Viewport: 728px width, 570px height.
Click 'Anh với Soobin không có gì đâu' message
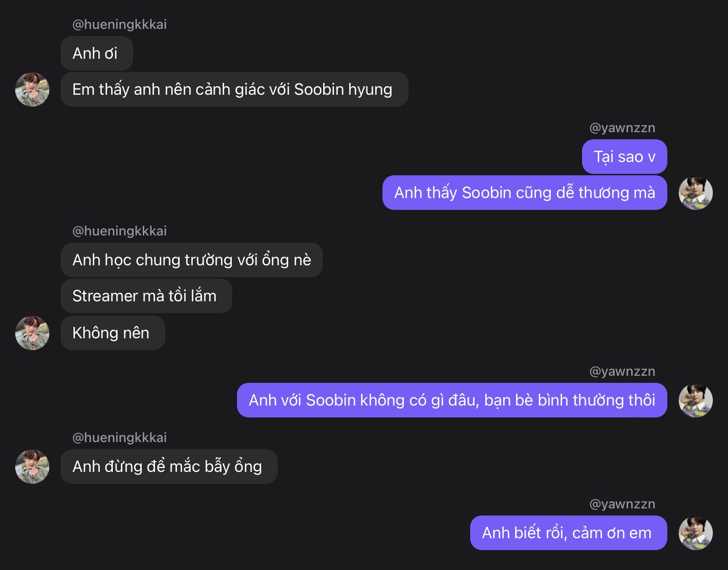[452, 400]
